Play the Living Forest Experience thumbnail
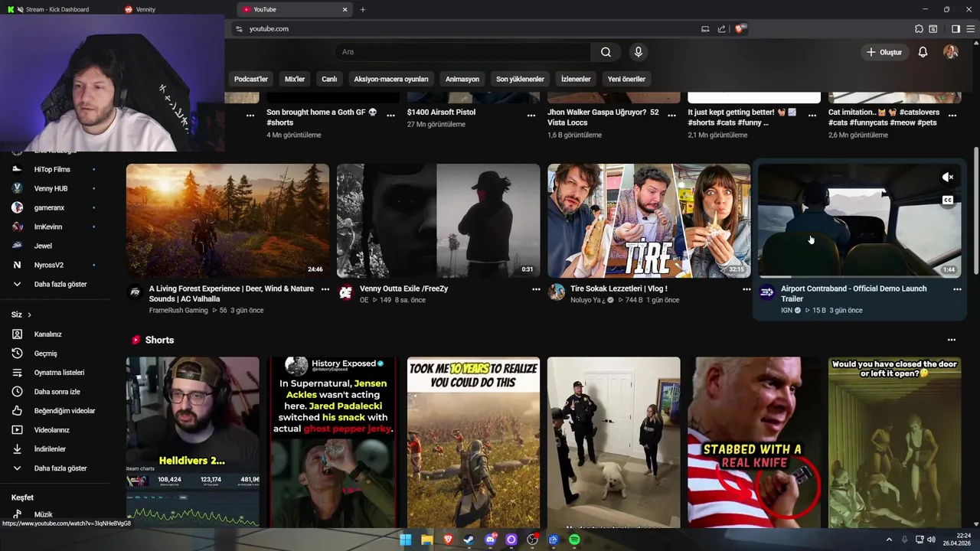Viewport: 980px width, 551px height. point(227,220)
